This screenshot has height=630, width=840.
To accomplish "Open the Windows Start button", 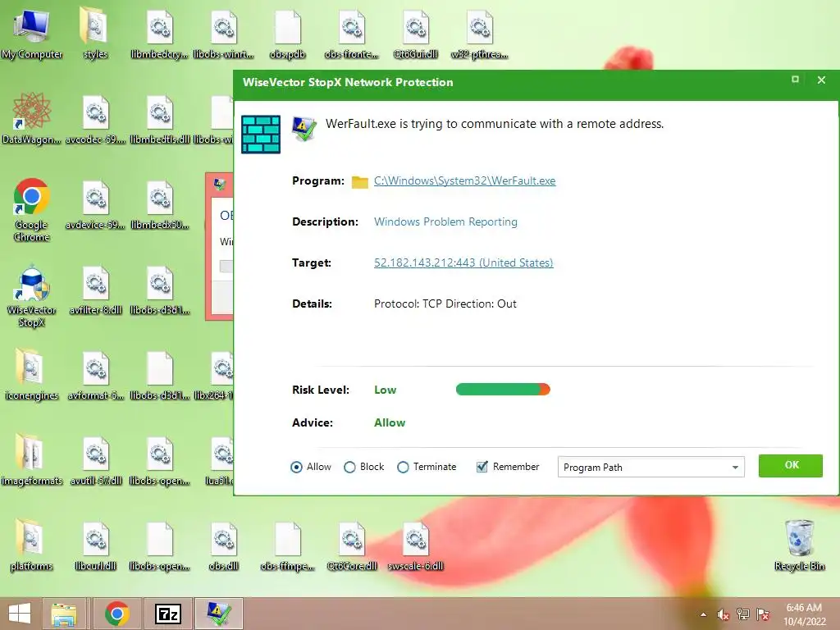I will (20, 614).
